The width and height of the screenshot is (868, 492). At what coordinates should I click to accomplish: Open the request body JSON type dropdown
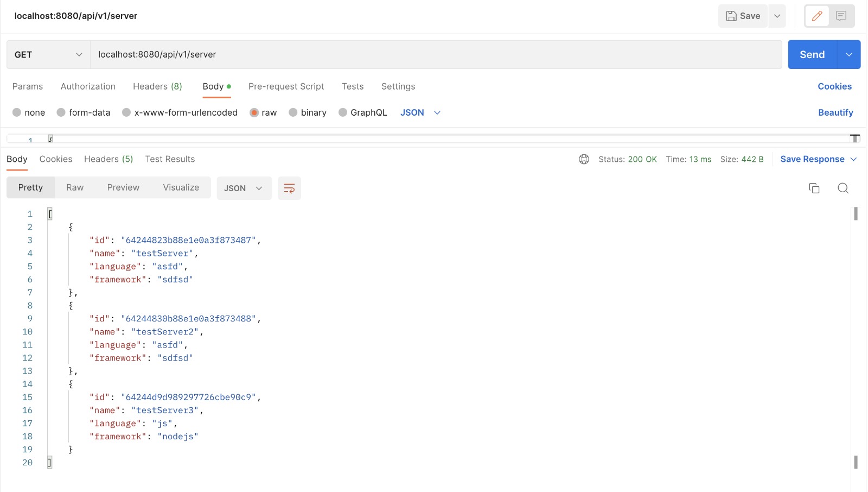tap(420, 112)
